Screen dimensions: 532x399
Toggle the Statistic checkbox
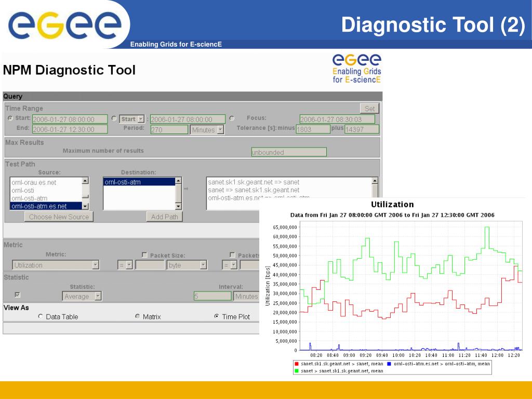pos(18,295)
